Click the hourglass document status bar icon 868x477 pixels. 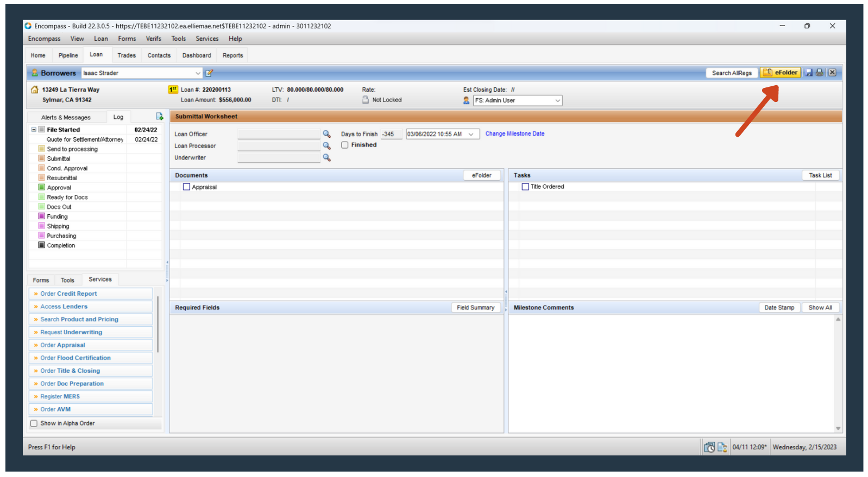click(722, 447)
